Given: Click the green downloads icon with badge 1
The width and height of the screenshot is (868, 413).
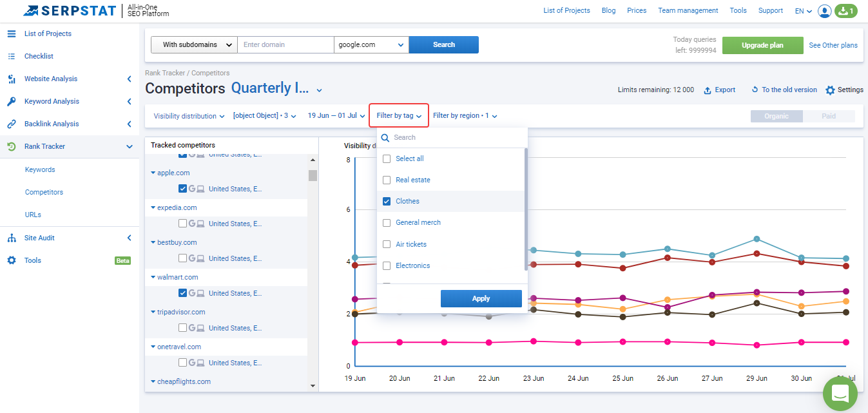Looking at the screenshot, I should pyautogui.click(x=846, y=11).
